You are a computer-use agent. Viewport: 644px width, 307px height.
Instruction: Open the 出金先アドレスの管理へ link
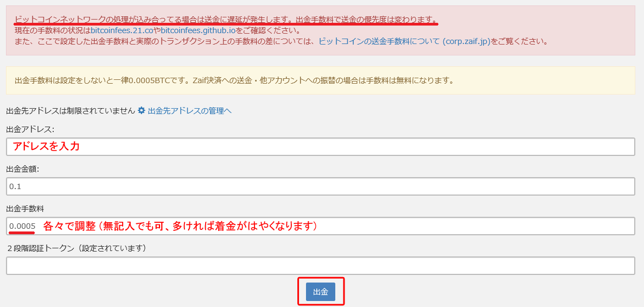[x=189, y=111]
